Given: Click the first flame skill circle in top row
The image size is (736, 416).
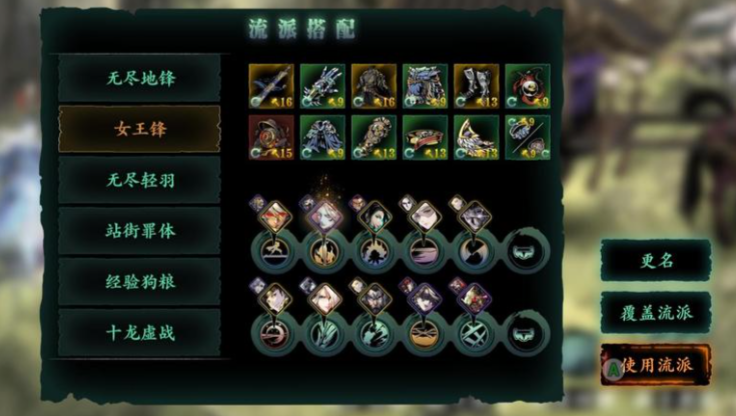Looking at the screenshot, I should click(325, 253).
